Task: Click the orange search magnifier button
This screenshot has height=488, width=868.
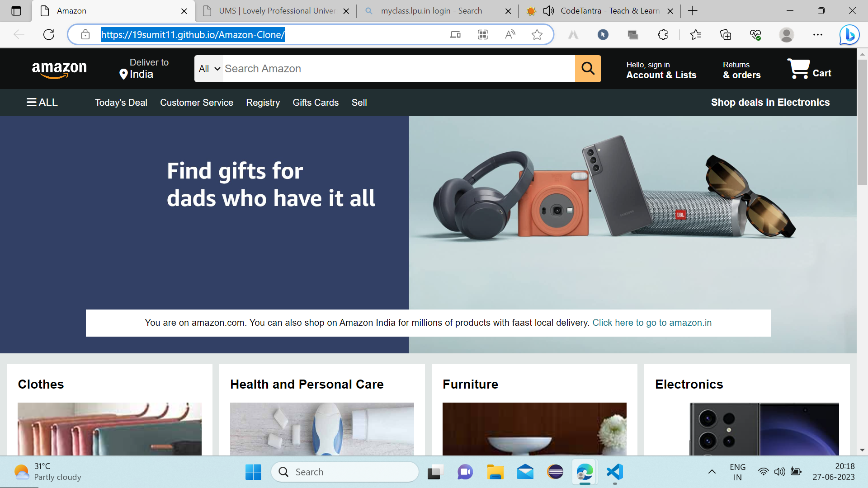Action: (x=588, y=69)
